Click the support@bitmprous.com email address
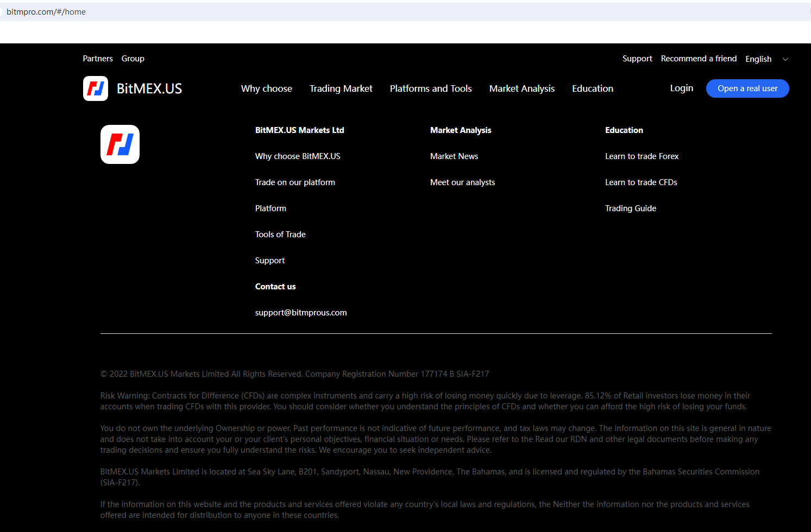811x532 pixels. coord(301,313)
